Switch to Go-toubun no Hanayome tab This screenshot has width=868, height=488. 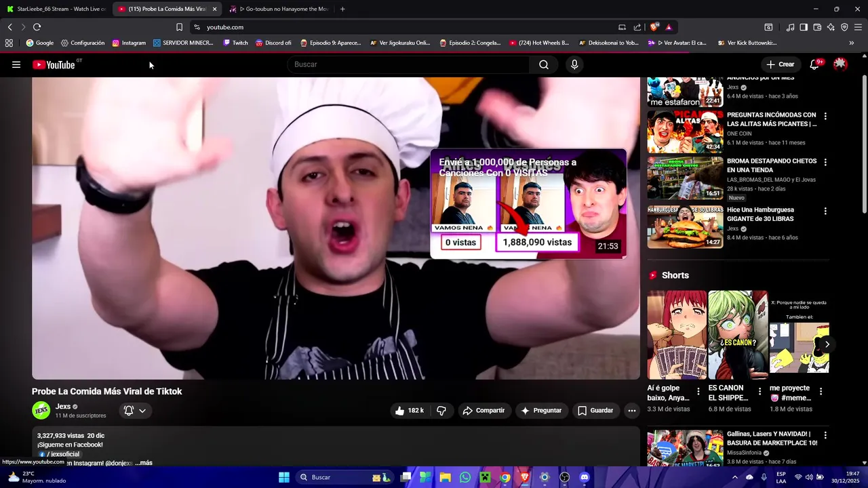point(278,9)
